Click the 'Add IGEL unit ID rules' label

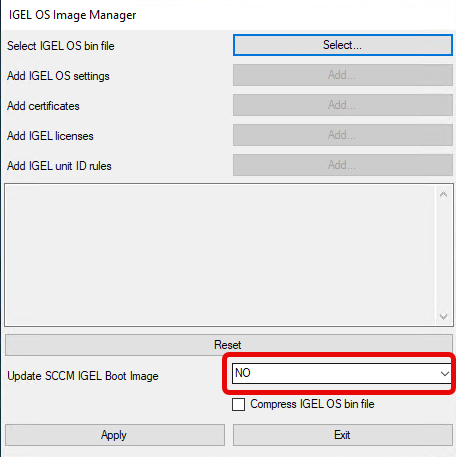coord(59,166)
